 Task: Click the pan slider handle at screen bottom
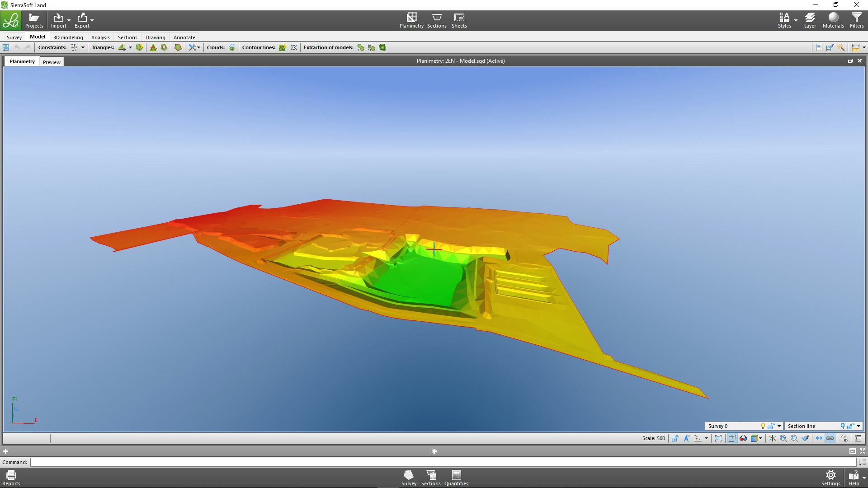tap(434, 451)
